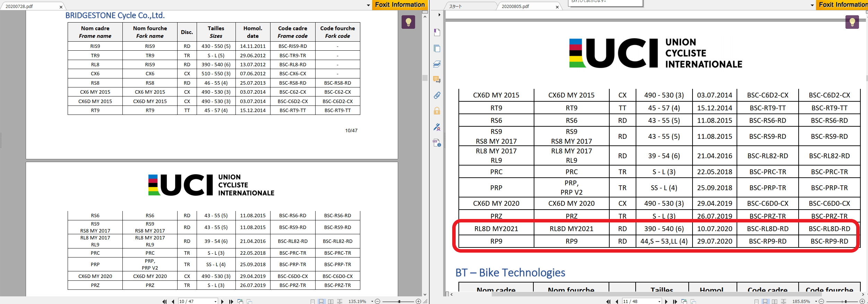868x304 pixels.
Task: Click previous view icon in left window
Action: coord(240,302)
